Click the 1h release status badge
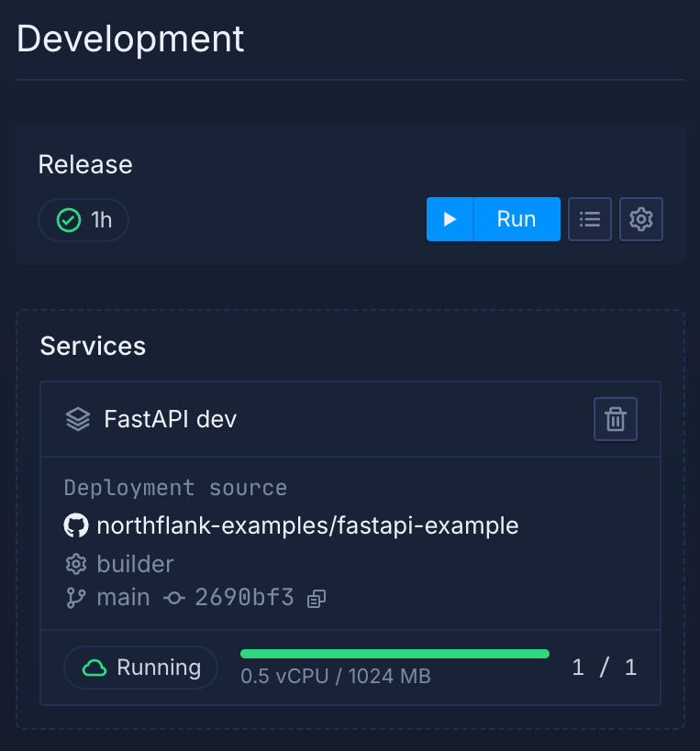Screen dimensions: 700x751 [83, 220]
